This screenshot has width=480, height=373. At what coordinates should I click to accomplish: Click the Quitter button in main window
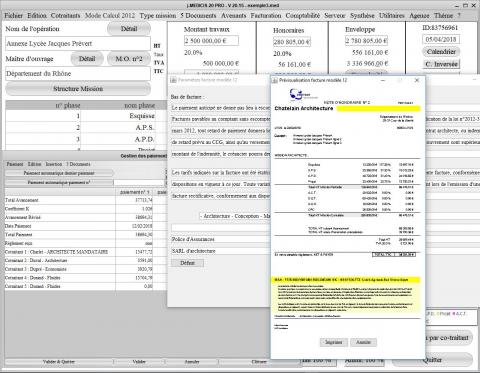point(432,360)
